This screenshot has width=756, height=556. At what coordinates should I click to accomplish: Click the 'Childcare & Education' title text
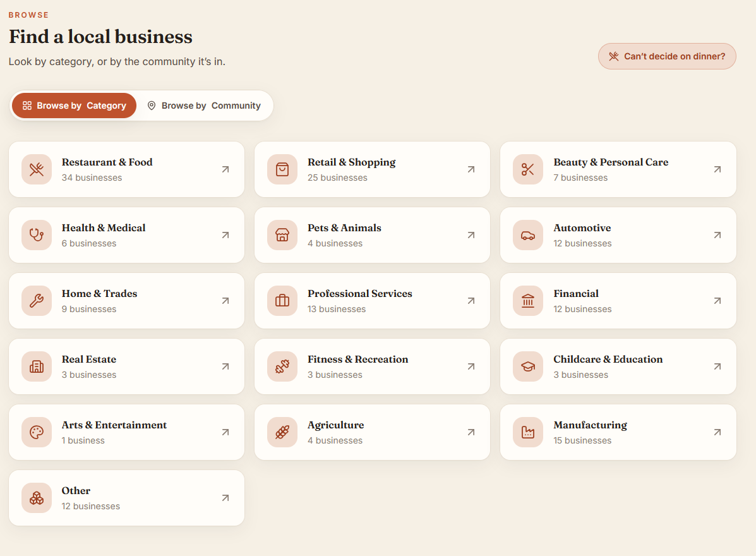[x=608, y=360]
